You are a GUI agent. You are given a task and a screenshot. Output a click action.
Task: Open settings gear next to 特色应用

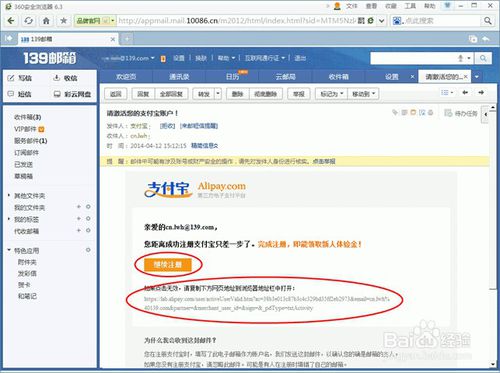click(88, 250)
